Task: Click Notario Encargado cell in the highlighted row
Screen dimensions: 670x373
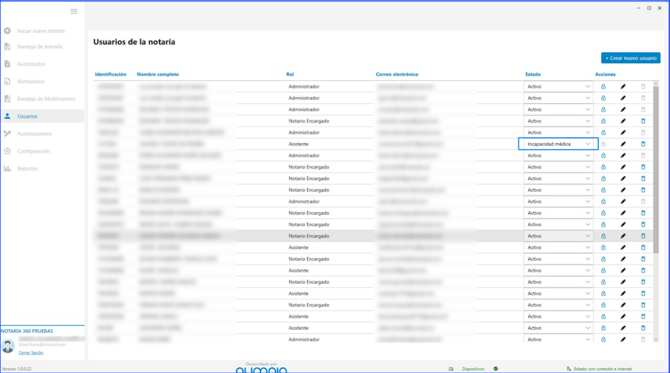Action: [309, 236]
